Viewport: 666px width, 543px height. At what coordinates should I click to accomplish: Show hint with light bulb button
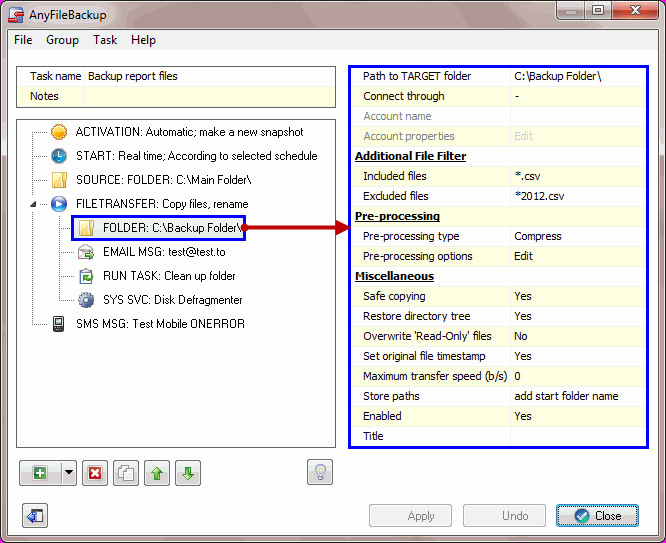pyautogui.click(x=320, y=472)
